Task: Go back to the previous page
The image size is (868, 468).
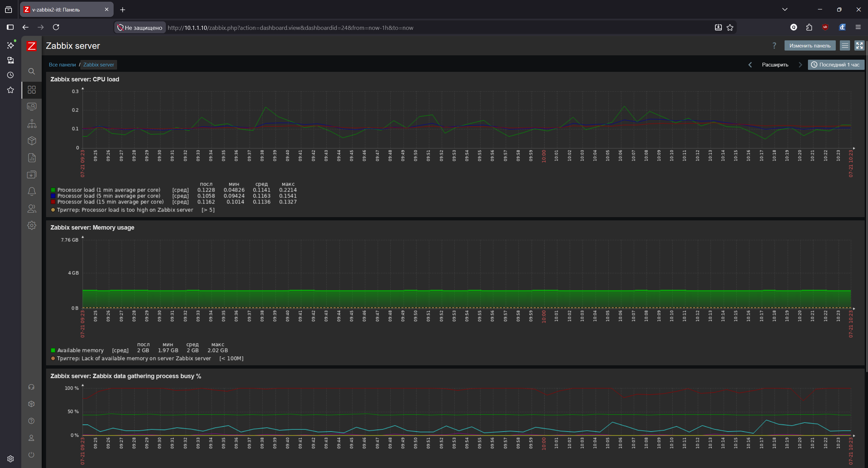Action: click(x=25, y=27)
